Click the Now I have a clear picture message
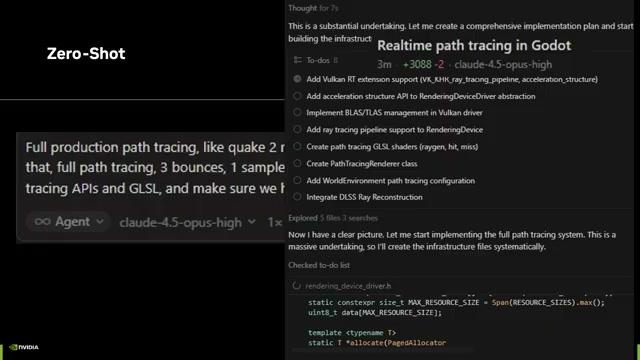Screen dimensions: 640x360 point(452,240)
